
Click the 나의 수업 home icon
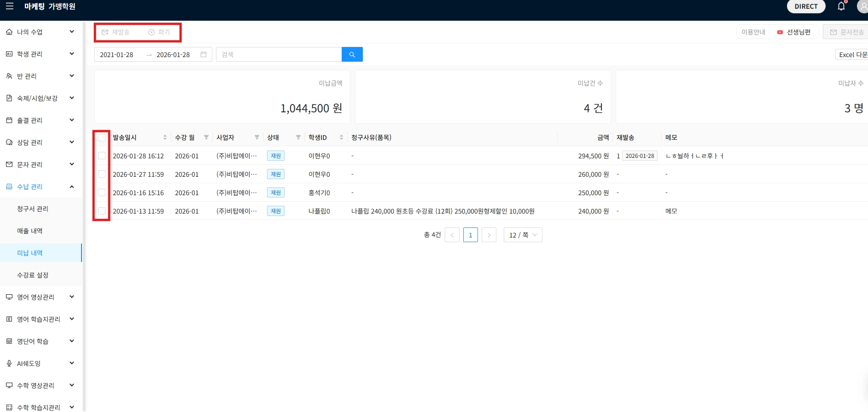pyautogui.click(x=9, y=32)
